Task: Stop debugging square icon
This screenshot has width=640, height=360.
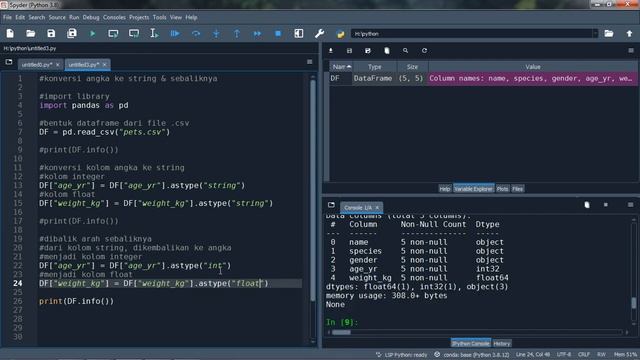Action: pyautogui.click(x=278, y=33)
